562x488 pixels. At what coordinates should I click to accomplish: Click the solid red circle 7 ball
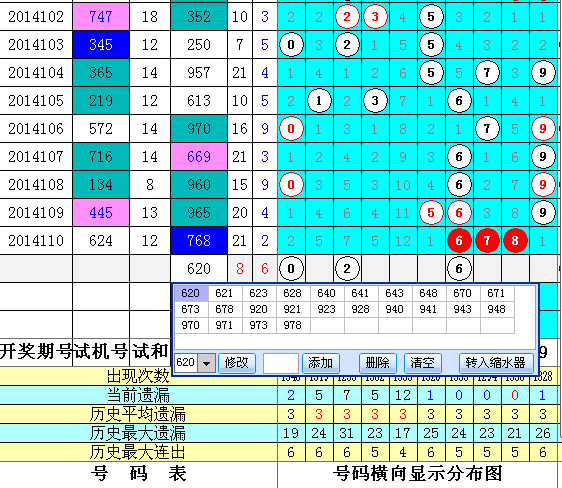point(487,241)
